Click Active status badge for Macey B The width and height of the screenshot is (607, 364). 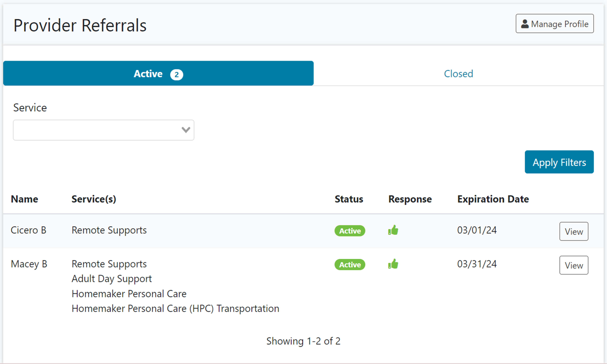350,265
